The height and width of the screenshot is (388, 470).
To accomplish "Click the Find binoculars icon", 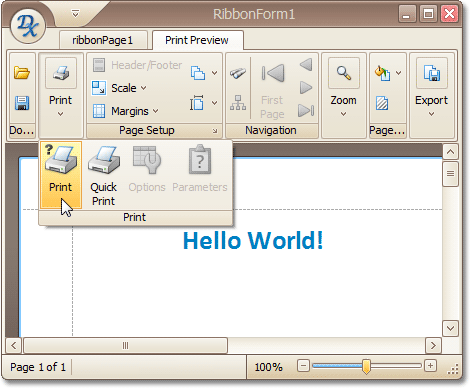I will point(238,73).
